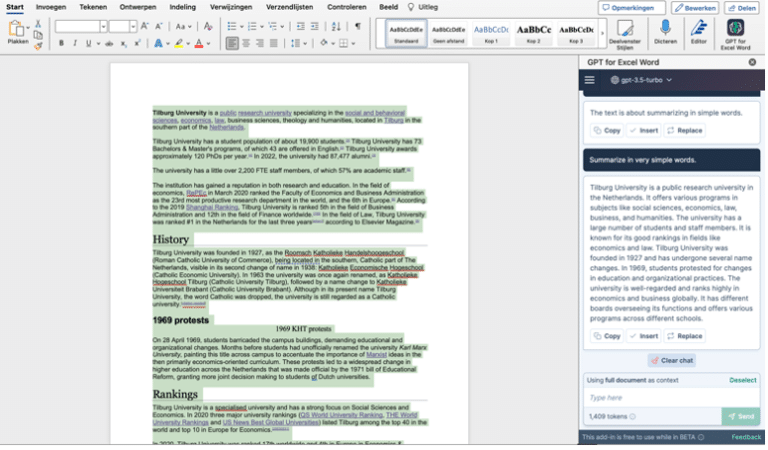
Task: Open the hamburger menu in GPT panel
Action: click(x=590, y=80)
